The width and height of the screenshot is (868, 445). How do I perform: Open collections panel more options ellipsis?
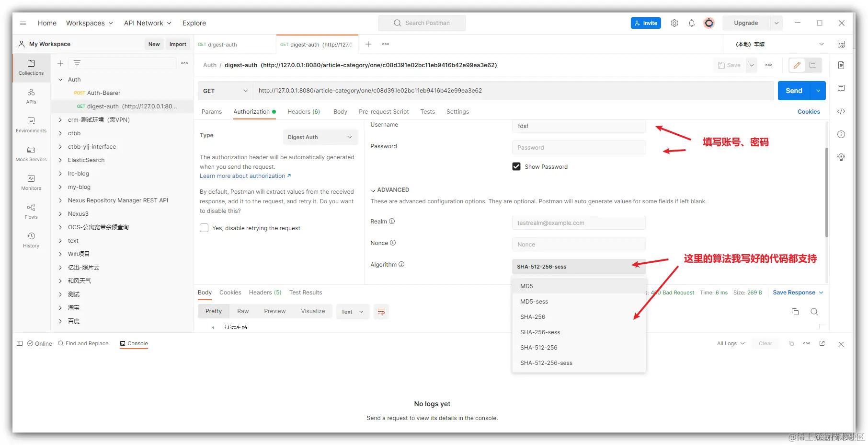click(184, 63)
